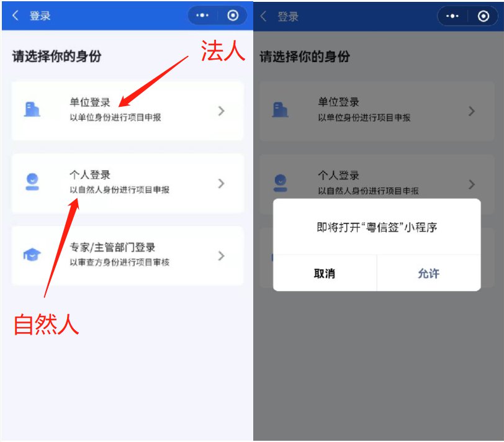This screenshot has width=504, height=442.
Task: Open the three-dots menu in left header
Action: click(202, 15)
